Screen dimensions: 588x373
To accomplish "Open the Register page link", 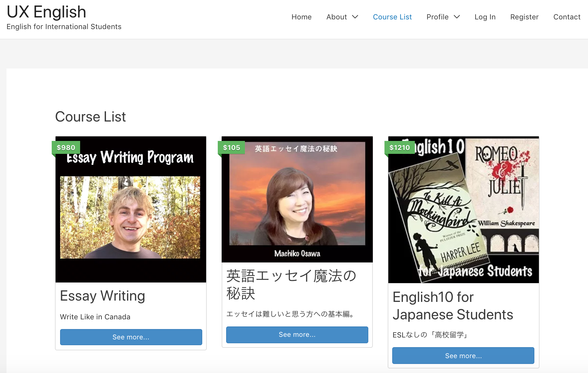I will 524,17.
